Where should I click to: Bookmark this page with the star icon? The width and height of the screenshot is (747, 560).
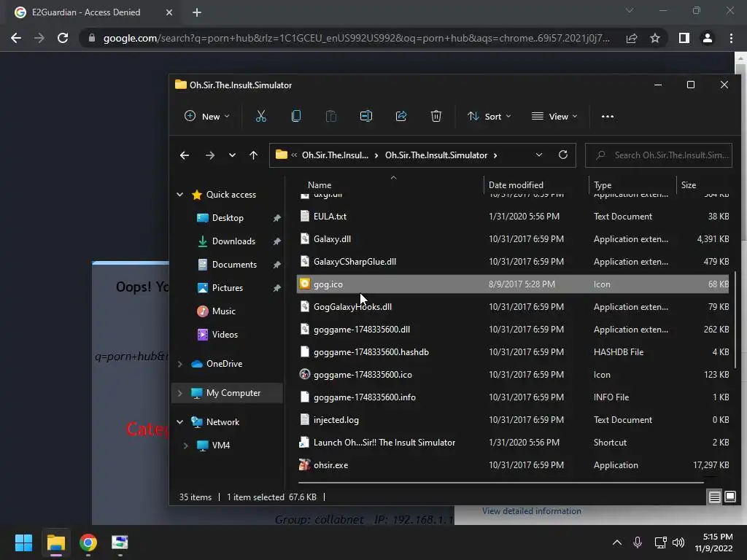click(x=655, y=38)
